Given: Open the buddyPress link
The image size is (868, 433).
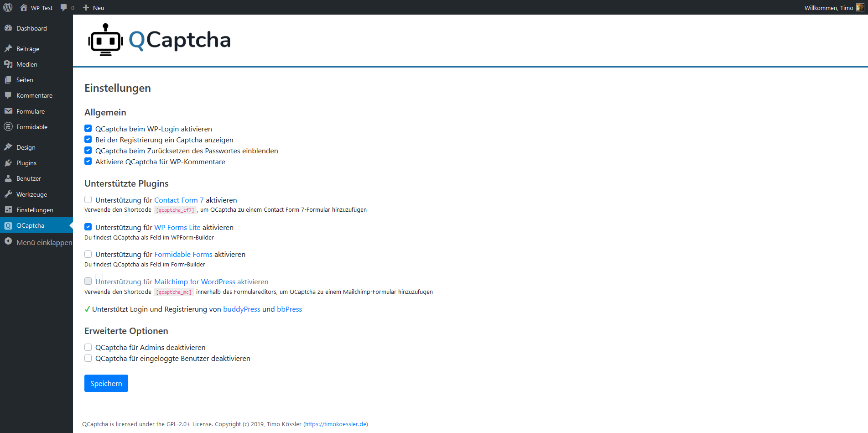Looking at the screenshot, I should coord(242,309).
